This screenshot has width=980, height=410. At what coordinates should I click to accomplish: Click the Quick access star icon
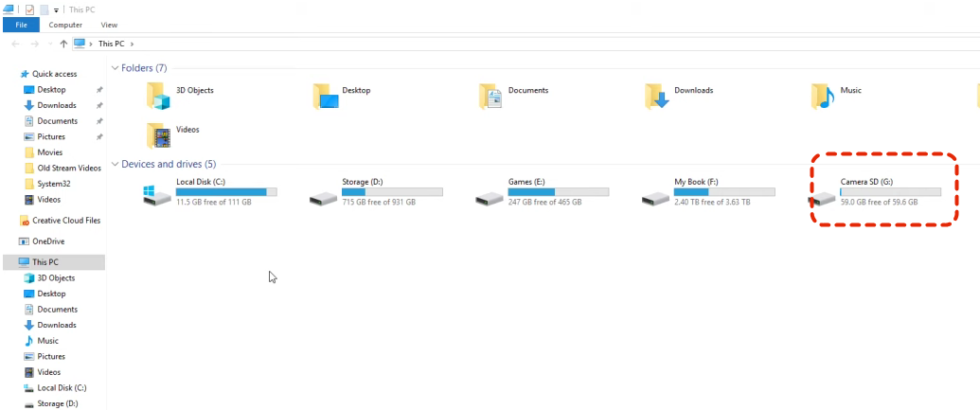click(25, 74)
